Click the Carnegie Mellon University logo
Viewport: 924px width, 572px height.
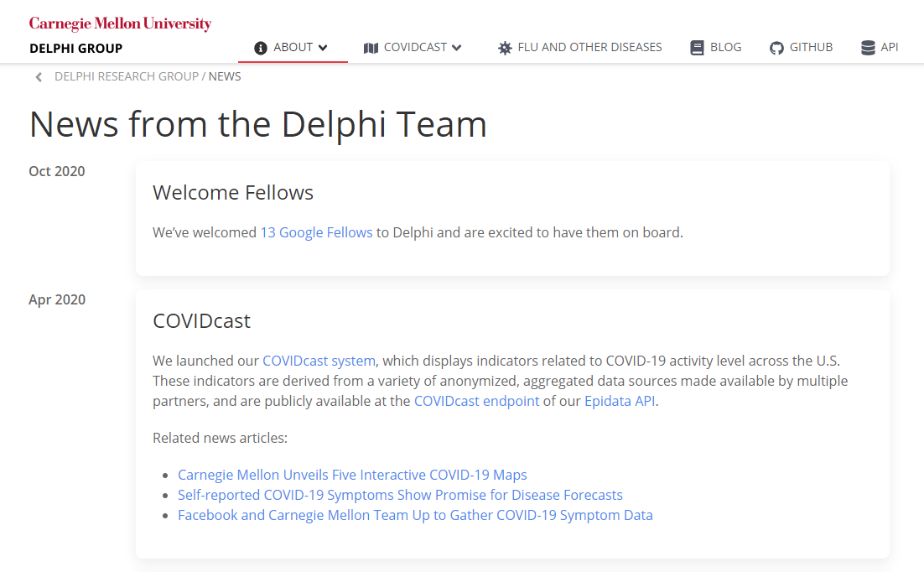click(120, 23)
